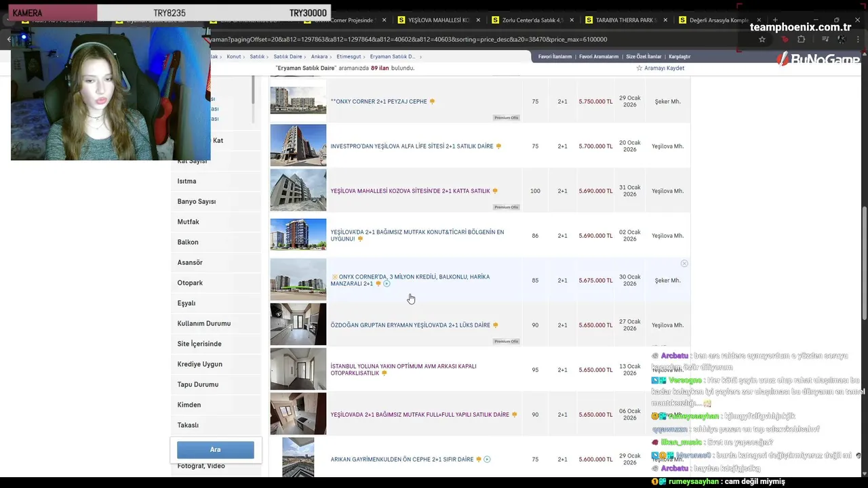Click thumbnail of ONXY CORNER PEYZAJ CEPHE listing
868x488 pixels.
point(298,100)
